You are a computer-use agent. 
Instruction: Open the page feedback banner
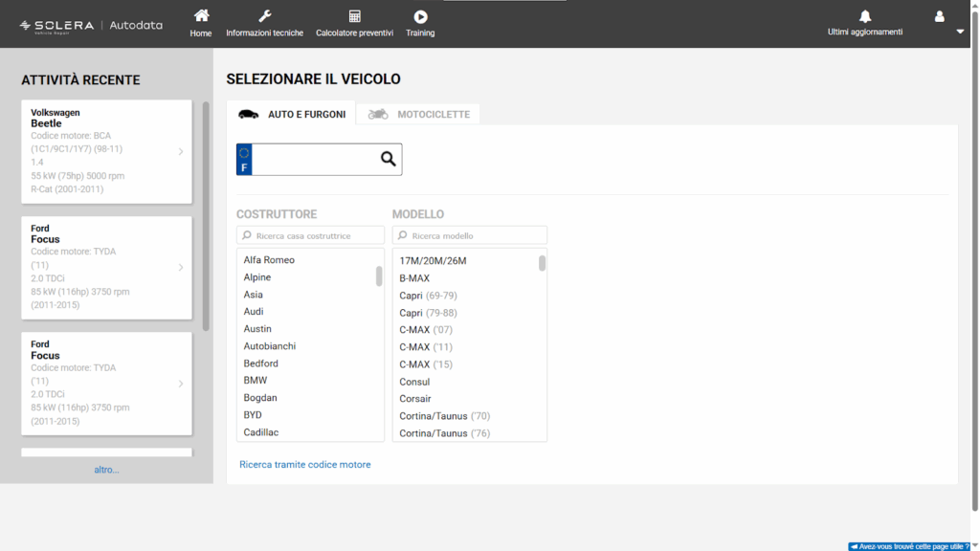click(x=910, y=546)
